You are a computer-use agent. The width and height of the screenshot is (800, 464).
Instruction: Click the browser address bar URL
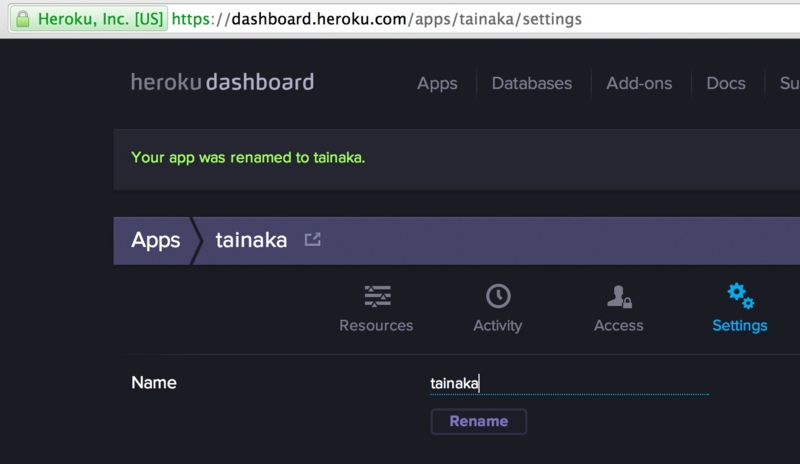[x=377, y=19]
